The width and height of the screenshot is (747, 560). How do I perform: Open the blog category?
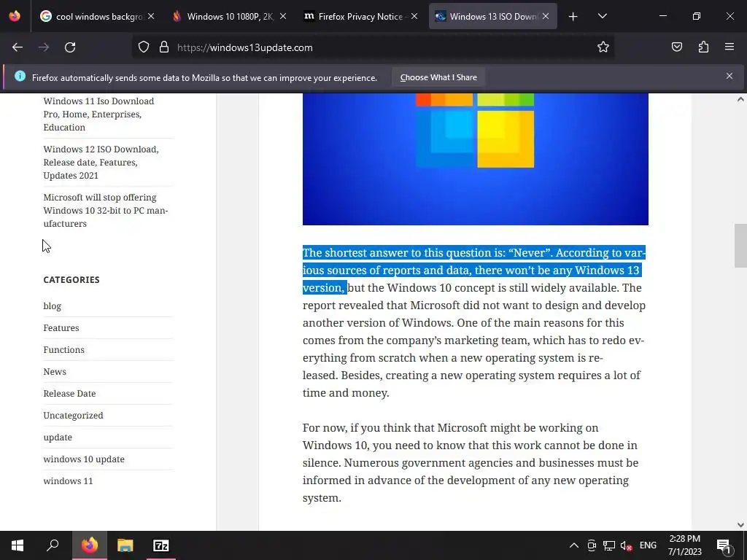click(x=53, y=306)
